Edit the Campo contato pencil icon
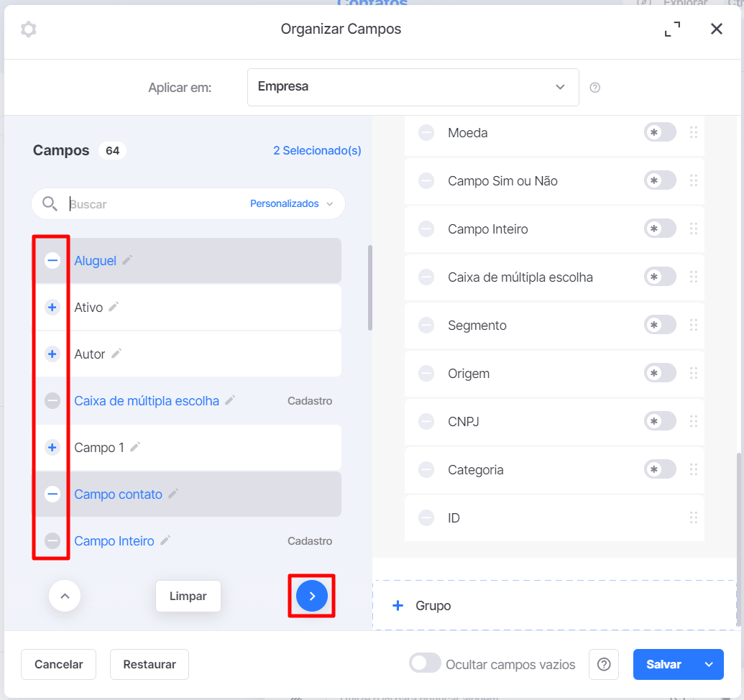The height and width of the screenshot is (700, 744). click(x=173, y=494)
